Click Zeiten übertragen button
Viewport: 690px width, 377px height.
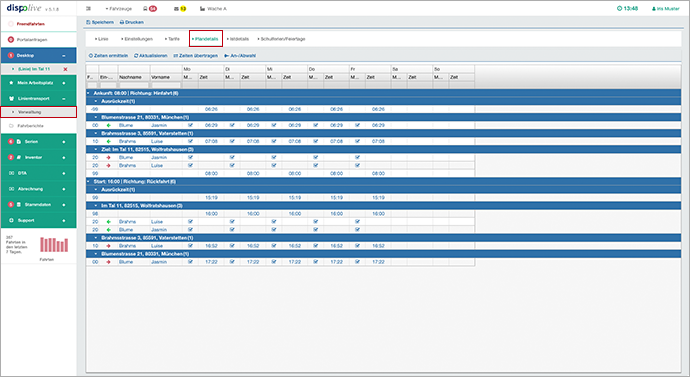pos(196,56)
